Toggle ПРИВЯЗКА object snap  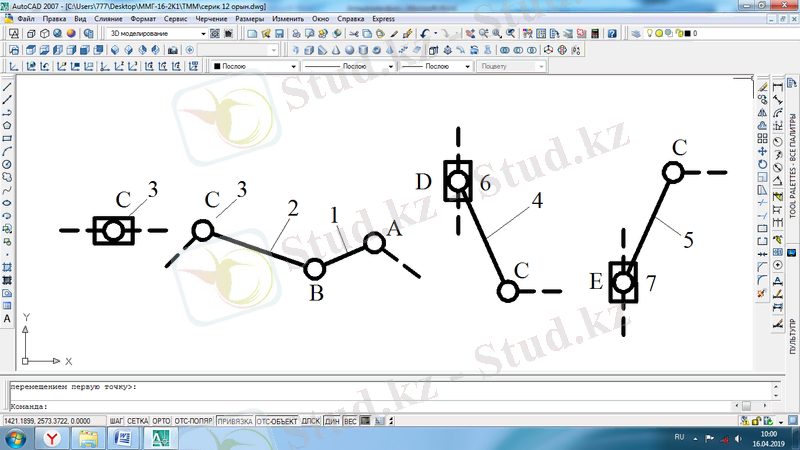coord(235,421)
